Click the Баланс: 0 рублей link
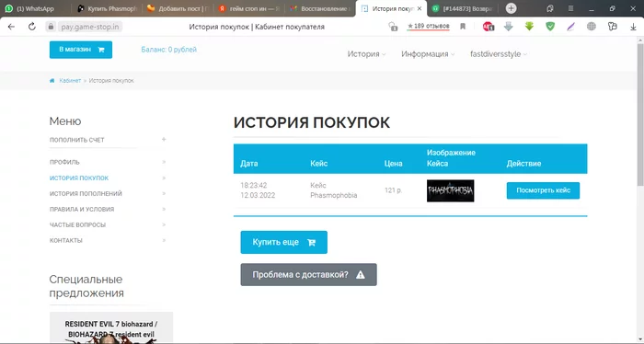 [x=168, y=50]
